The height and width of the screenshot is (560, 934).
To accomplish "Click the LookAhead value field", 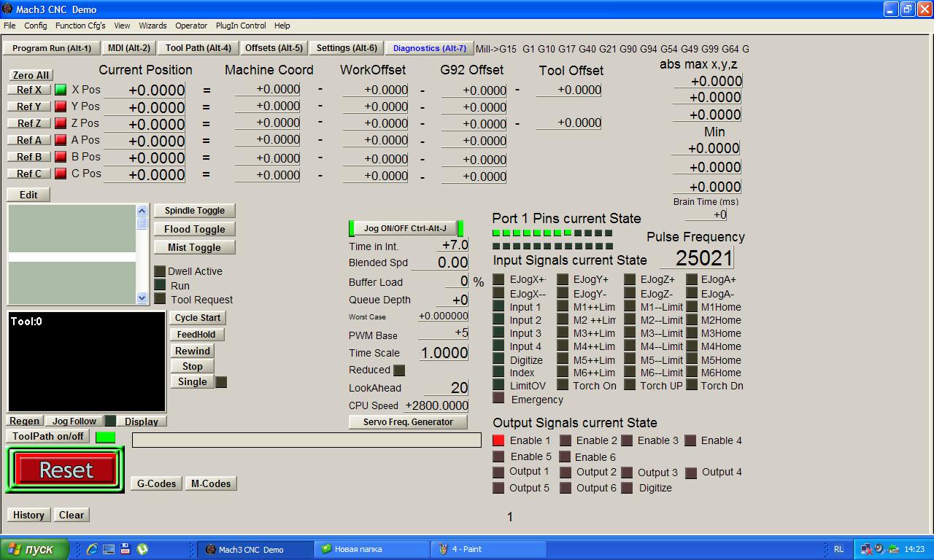I will click(x=446, y=388).
